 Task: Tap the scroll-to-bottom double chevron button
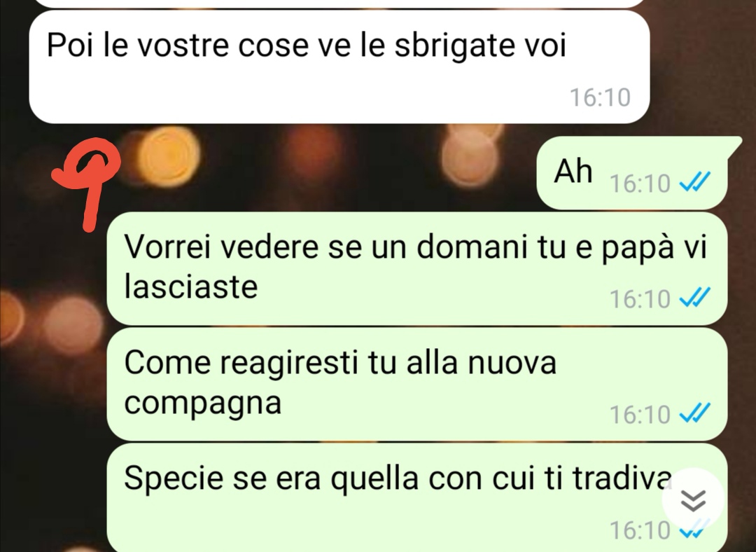pos(693,499)
